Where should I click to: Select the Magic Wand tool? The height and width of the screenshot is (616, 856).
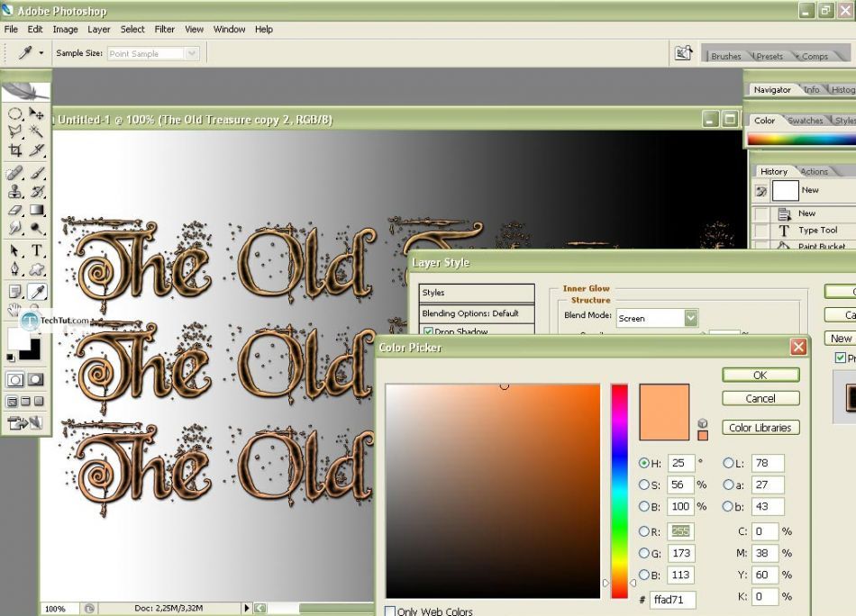click(37, 131)
